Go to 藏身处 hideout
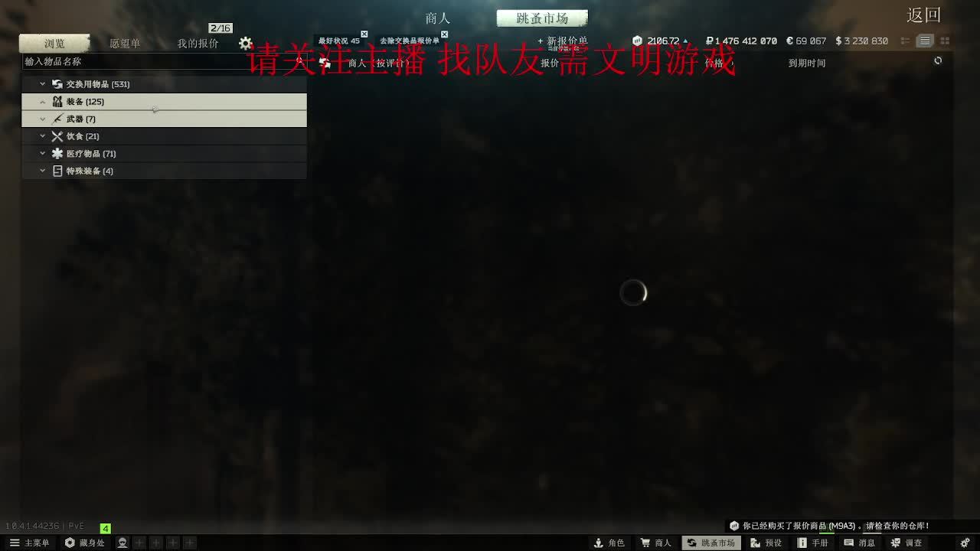 tap(84, 543)
